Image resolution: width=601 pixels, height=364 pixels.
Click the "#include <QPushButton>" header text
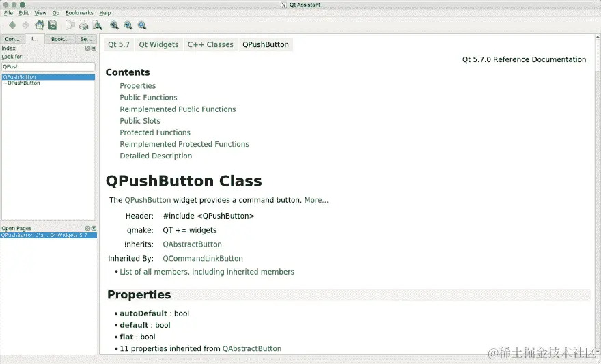[208, 216]
